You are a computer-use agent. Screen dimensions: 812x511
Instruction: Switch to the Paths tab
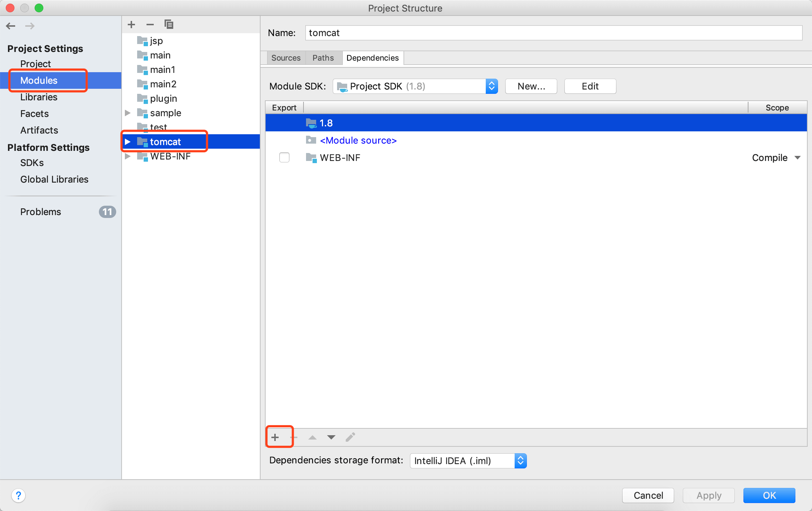click(323, 58)
